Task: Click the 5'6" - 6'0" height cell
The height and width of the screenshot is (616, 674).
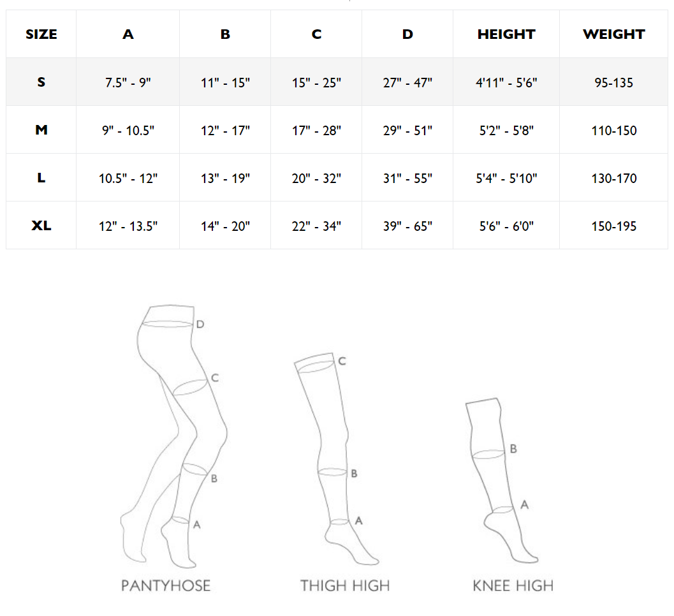Action: point(506,226)
